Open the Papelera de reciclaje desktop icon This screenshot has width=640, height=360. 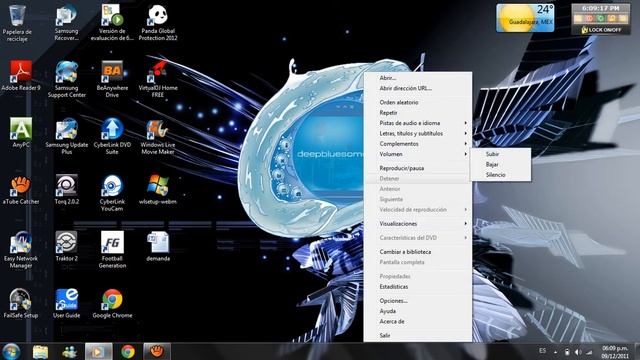point(17,23)
